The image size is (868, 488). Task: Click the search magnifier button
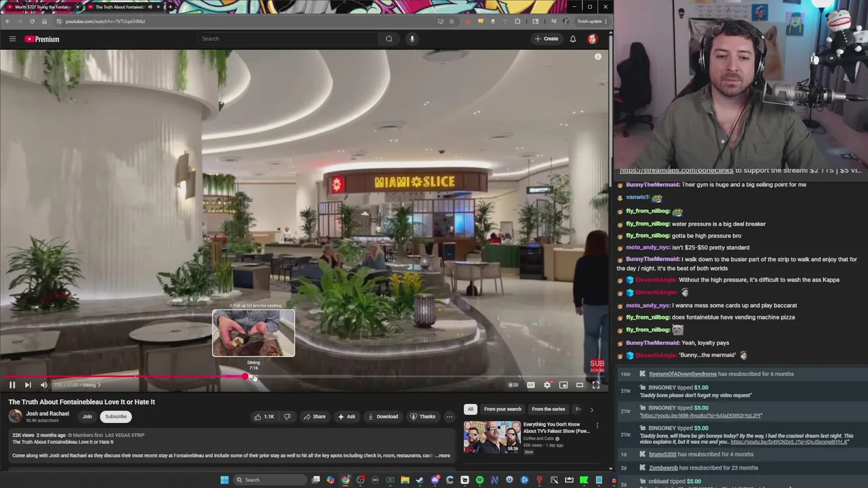pos(389,39)
